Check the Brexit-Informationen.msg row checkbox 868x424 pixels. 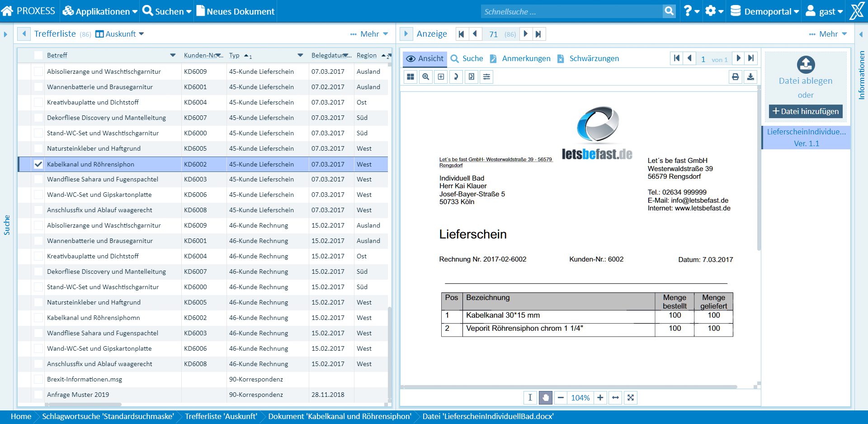click(38, 379)
